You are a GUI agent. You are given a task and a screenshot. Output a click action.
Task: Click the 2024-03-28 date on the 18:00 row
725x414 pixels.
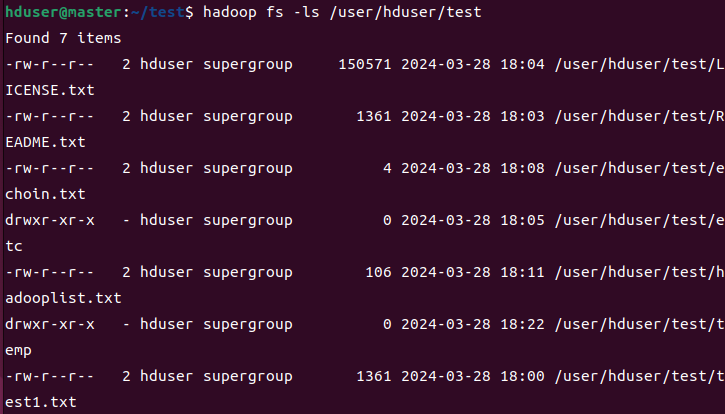coord(446,376)
